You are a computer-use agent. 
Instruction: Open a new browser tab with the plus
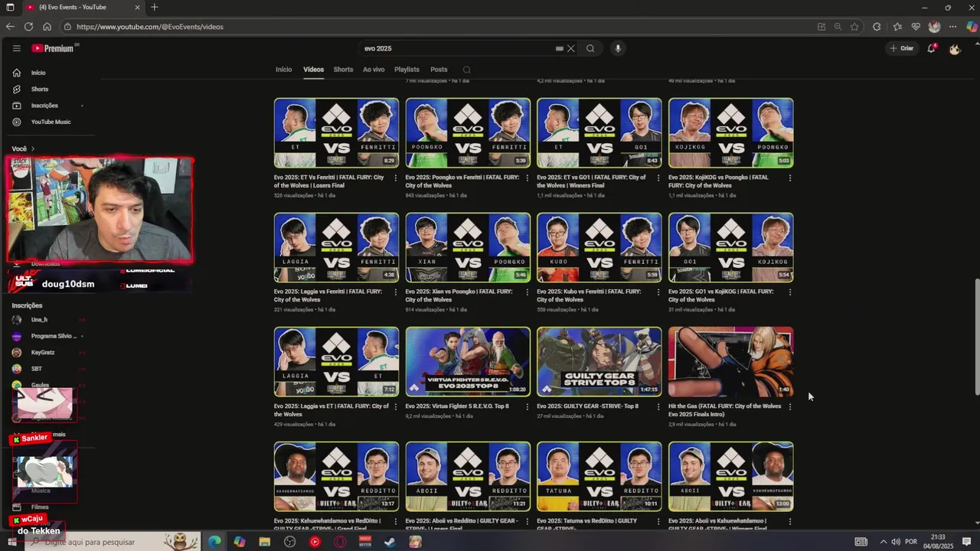tap(154, 7)
